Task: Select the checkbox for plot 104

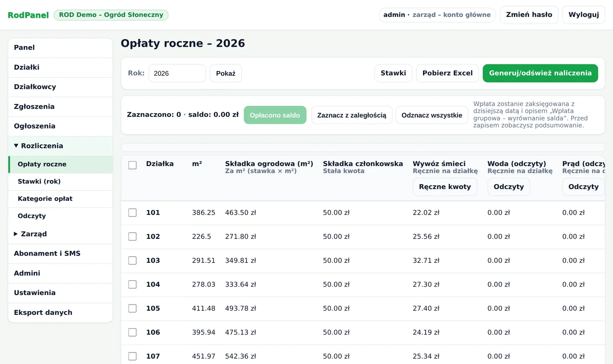Action: point(133,284)
